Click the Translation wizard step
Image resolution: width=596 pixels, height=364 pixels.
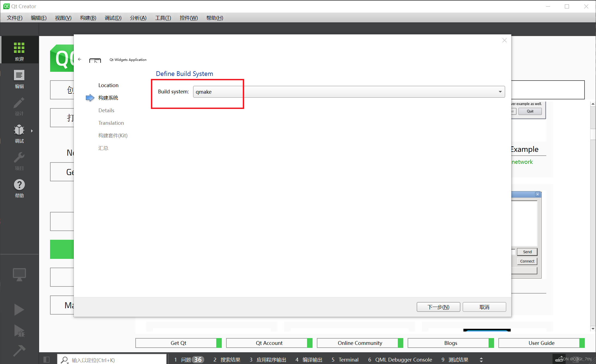111,122
